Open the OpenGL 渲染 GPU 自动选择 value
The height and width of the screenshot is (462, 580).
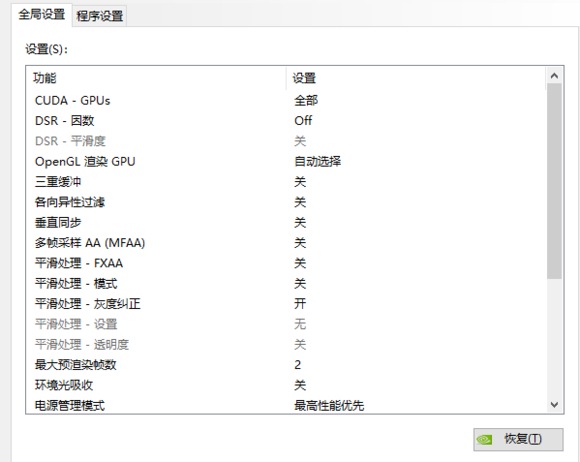(317, 161)
